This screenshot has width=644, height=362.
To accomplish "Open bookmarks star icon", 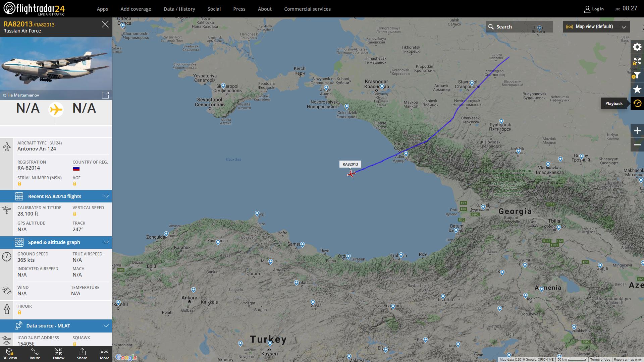I will coord(637,89).
